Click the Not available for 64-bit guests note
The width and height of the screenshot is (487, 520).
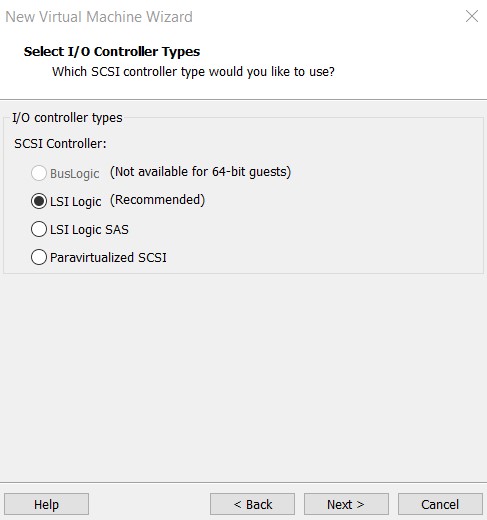(x=200, y=172)
